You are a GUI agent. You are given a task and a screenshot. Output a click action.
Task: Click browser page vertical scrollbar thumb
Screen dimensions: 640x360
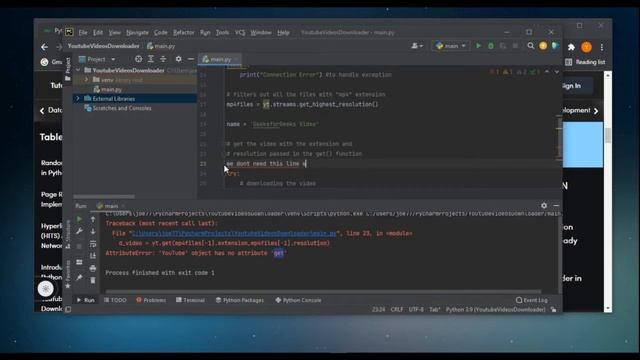[608, 136]
